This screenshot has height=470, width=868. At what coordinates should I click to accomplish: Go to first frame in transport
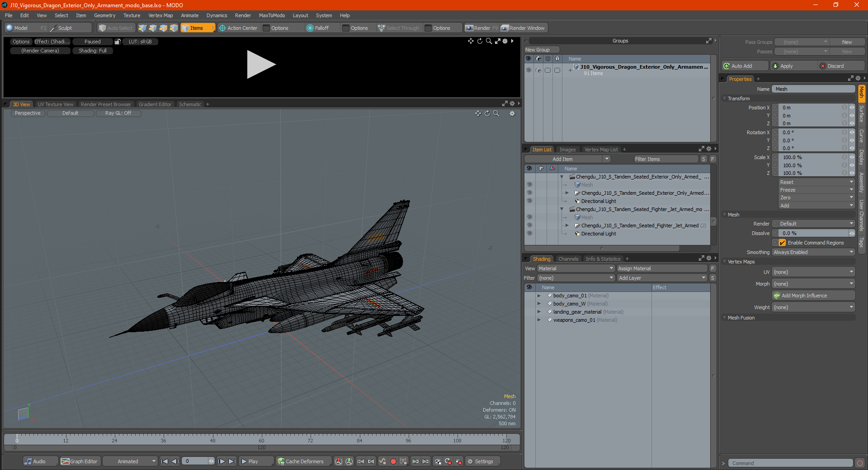[165, 461]
